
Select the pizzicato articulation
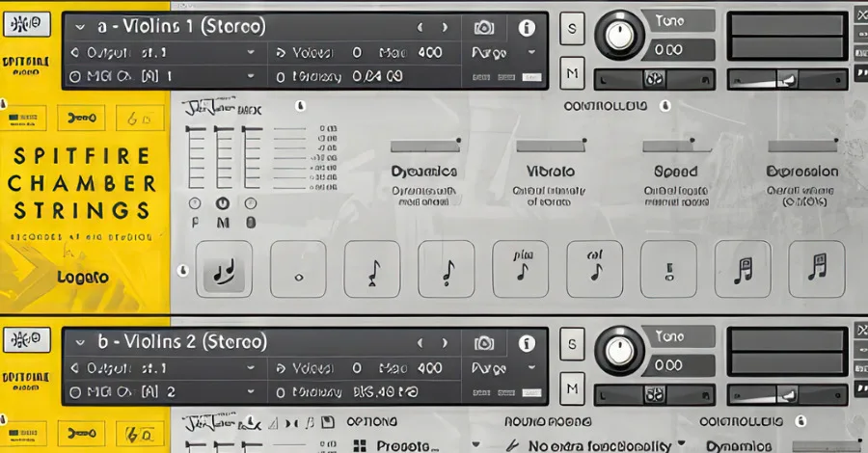pyautogui.click(x=521, y=269)
